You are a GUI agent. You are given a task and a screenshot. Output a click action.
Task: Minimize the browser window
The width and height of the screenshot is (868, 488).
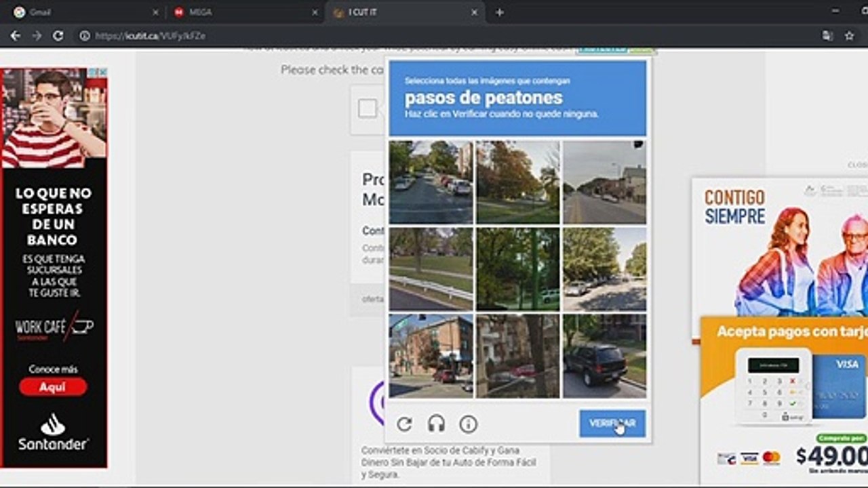point(834,12)
